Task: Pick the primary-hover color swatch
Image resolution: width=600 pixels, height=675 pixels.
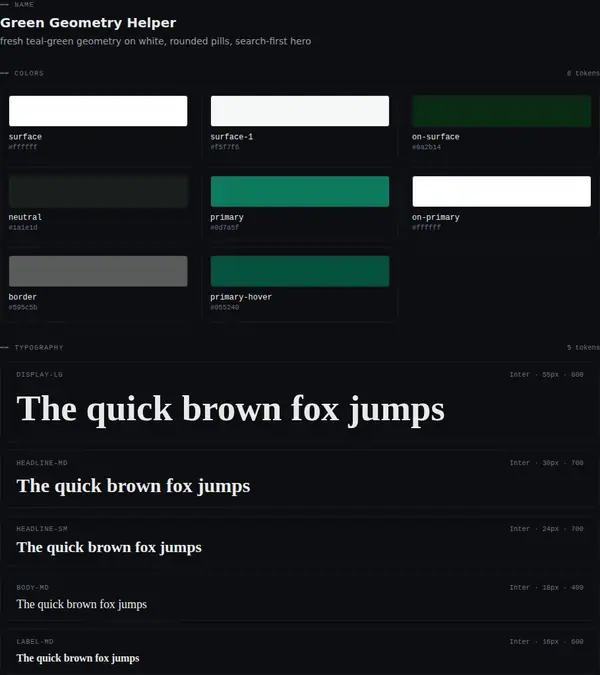Action: [x=300, y=271]
